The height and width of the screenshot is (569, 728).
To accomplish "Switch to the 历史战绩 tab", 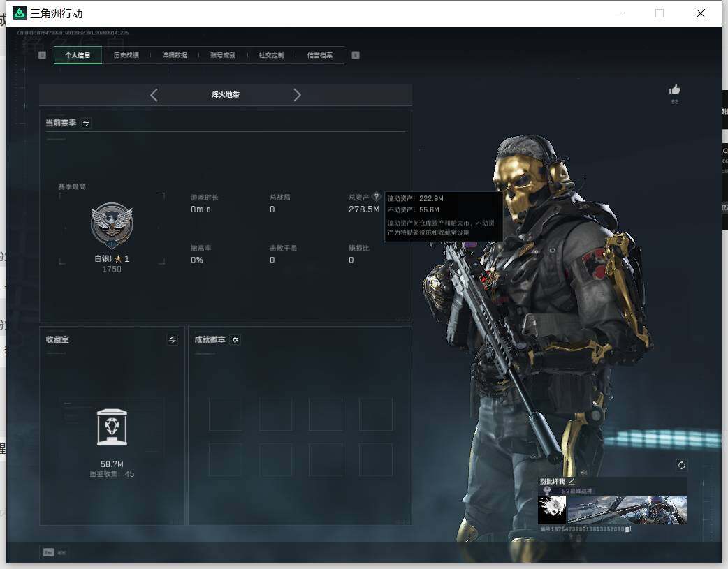I will click(x=126, y=55).
